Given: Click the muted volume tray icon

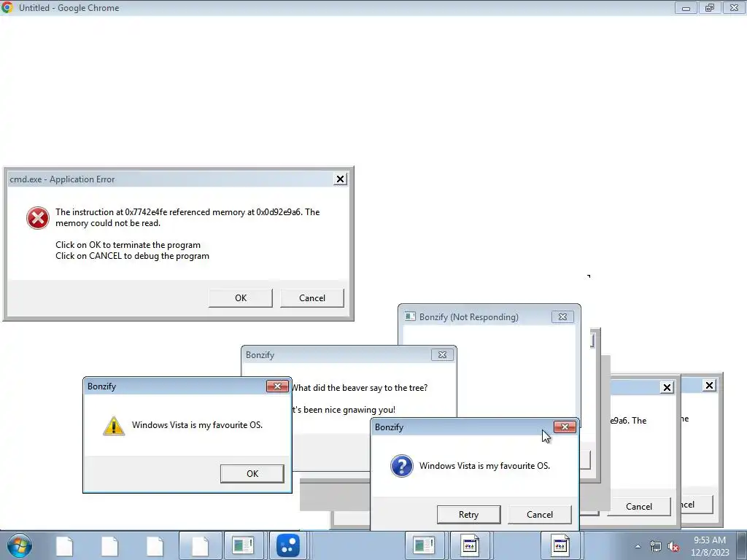Looking at the screenshot, I should 673,546.
